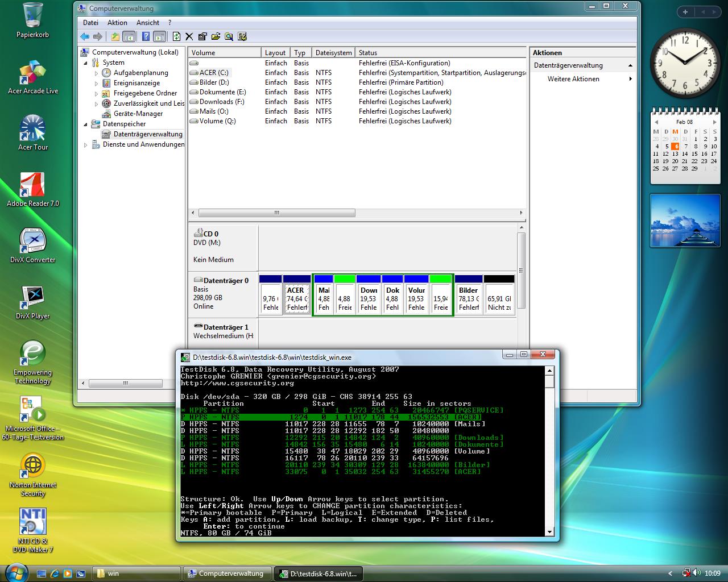Click Weitere Aktionen in the actions pane

point(573,79)
